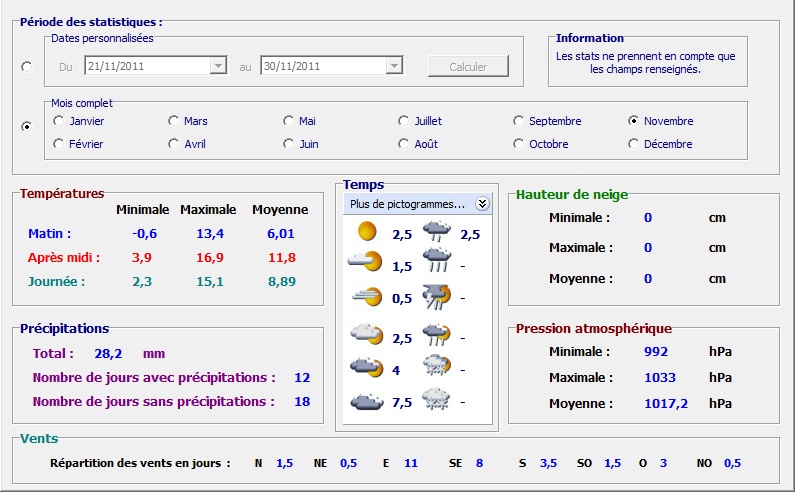This screenshot has width=795, height=492.
Task: Click the morning minimum value -0,6
Action: click(x=144, y=234)
